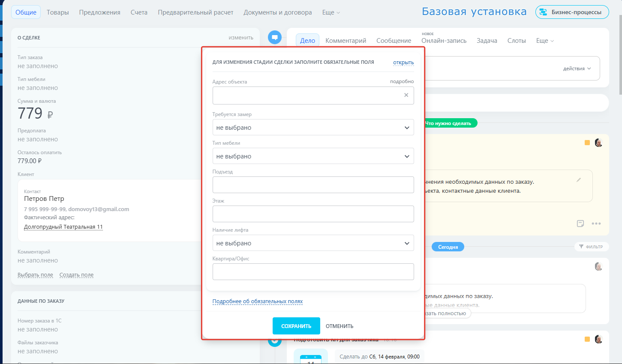
Task: Focus the Квартира/Офис input field
Action: pyautogui.click(x=313, y=272)
